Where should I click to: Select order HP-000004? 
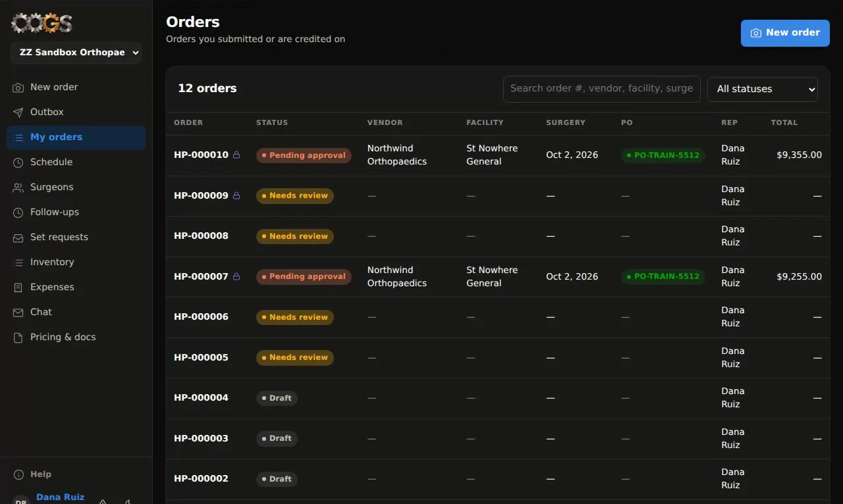pyautogui.click(x=201, y=398)
